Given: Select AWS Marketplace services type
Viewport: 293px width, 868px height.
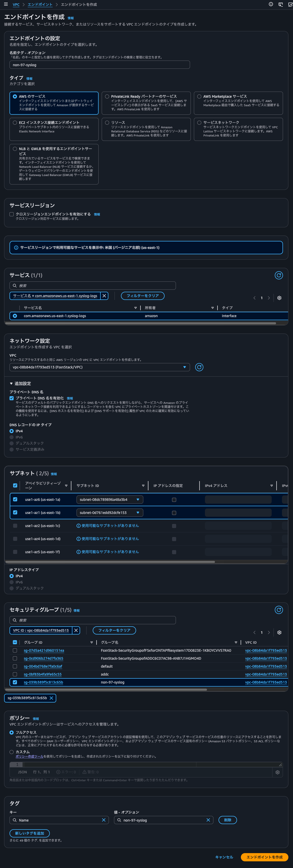Looking at the screenshot, I should tap(199, 96).
